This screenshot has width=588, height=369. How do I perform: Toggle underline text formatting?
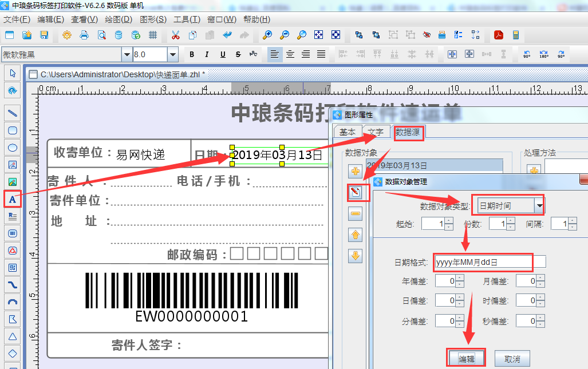tap(222, 55)
